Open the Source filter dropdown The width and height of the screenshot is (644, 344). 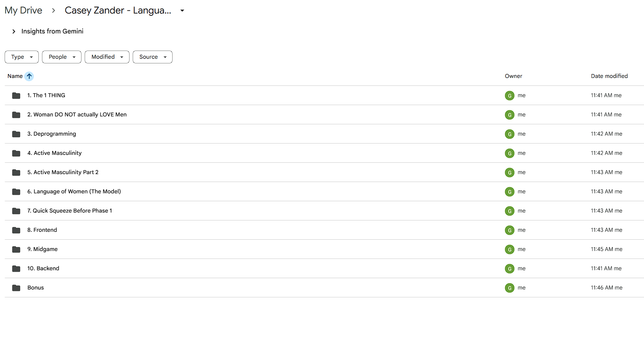pos(153,57)
